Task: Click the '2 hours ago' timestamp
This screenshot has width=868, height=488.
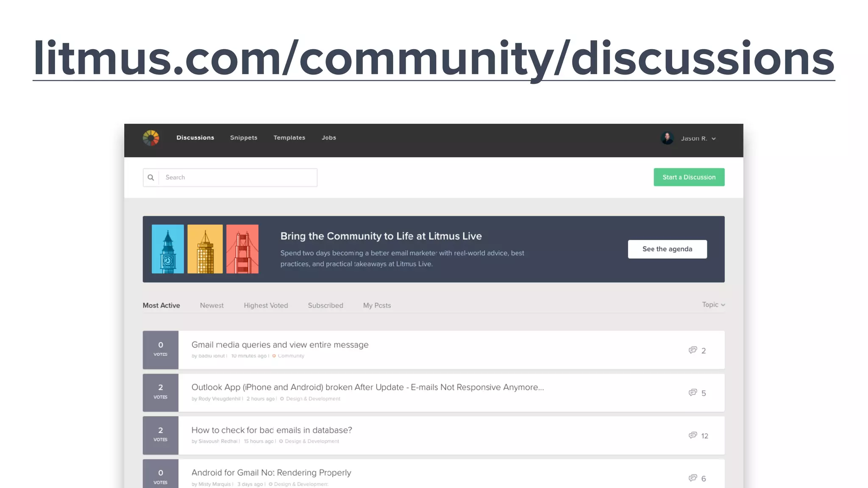Action: click(x=261, y=399)
